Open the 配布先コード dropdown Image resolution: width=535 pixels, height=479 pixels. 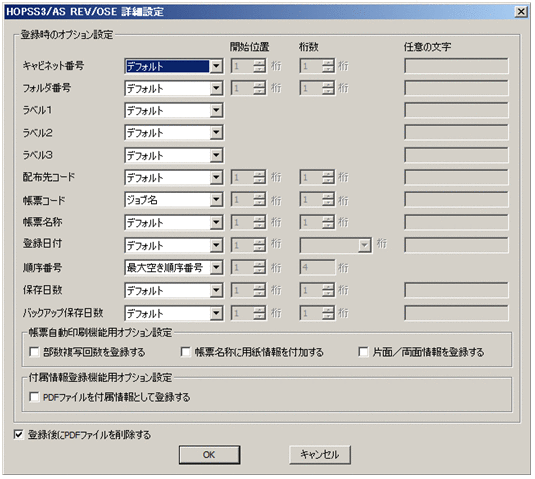(x=174, y=177)
